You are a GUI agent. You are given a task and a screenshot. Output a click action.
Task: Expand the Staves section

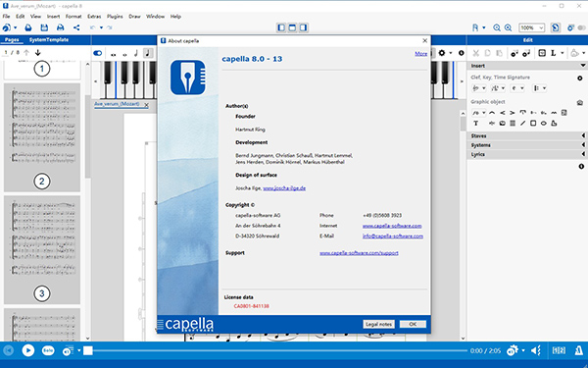tap(527, 135)
